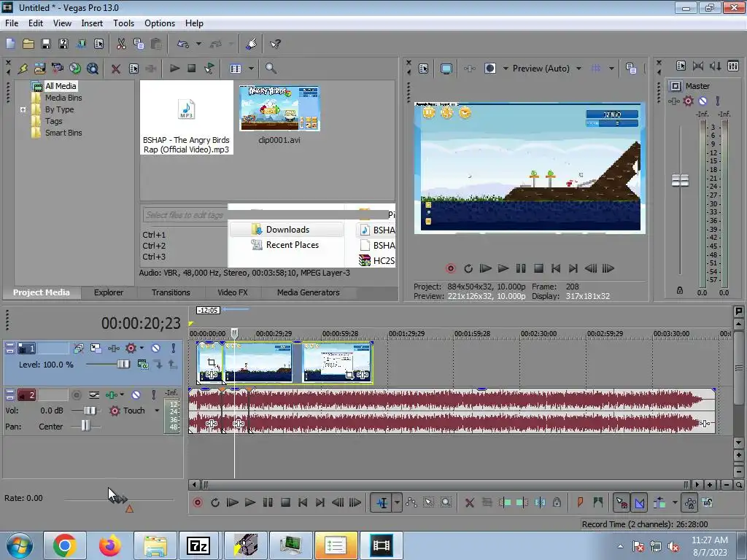Expand the By Type folder in the media tree
747x560 pixels.
tap(23, 109)
